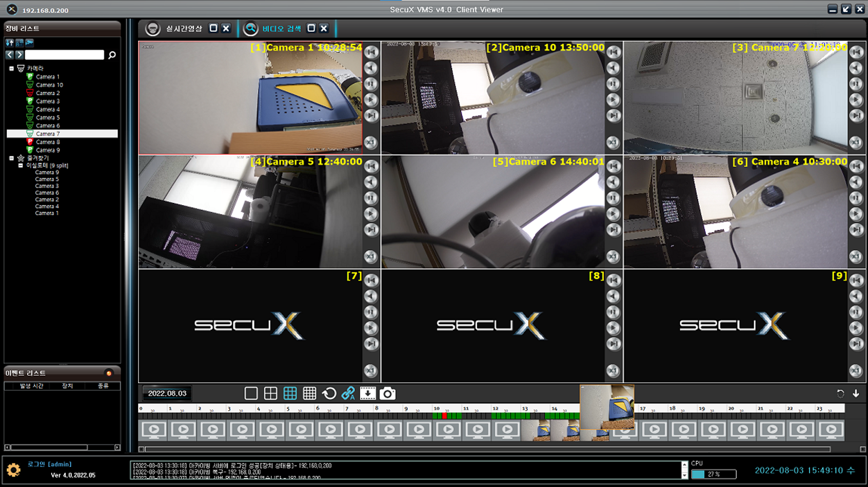This screenshot has height=487, width=868.
Task: Pause playback on Camera 1 pane
Action: coord(371,84)
